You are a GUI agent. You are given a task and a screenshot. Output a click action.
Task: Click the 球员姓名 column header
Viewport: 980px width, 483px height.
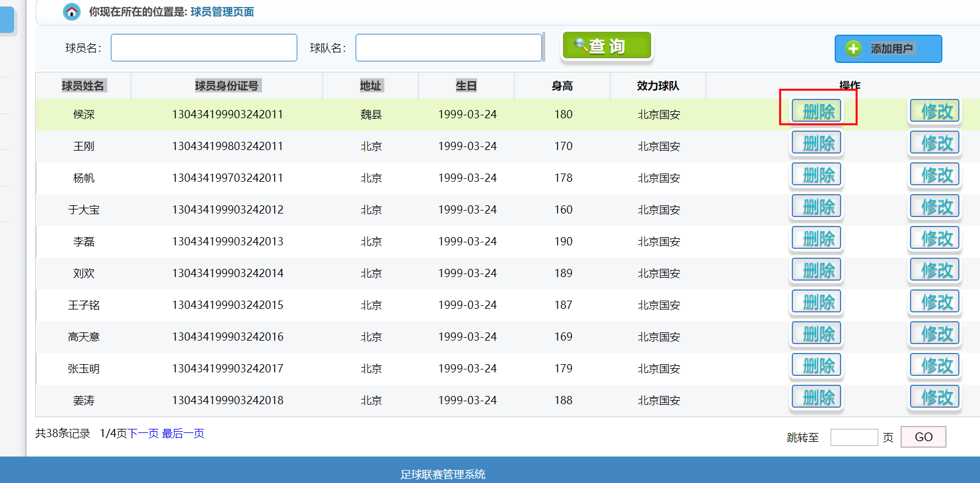[83, 86]
